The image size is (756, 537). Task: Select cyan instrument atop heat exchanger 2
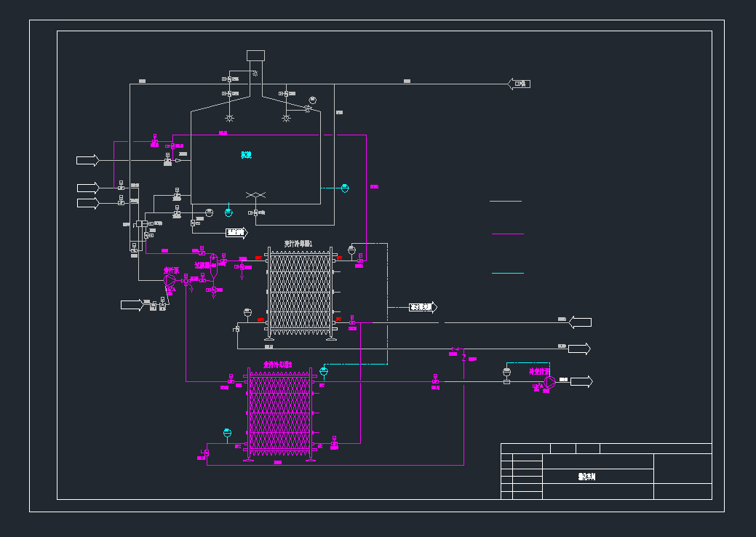[324, 371]
